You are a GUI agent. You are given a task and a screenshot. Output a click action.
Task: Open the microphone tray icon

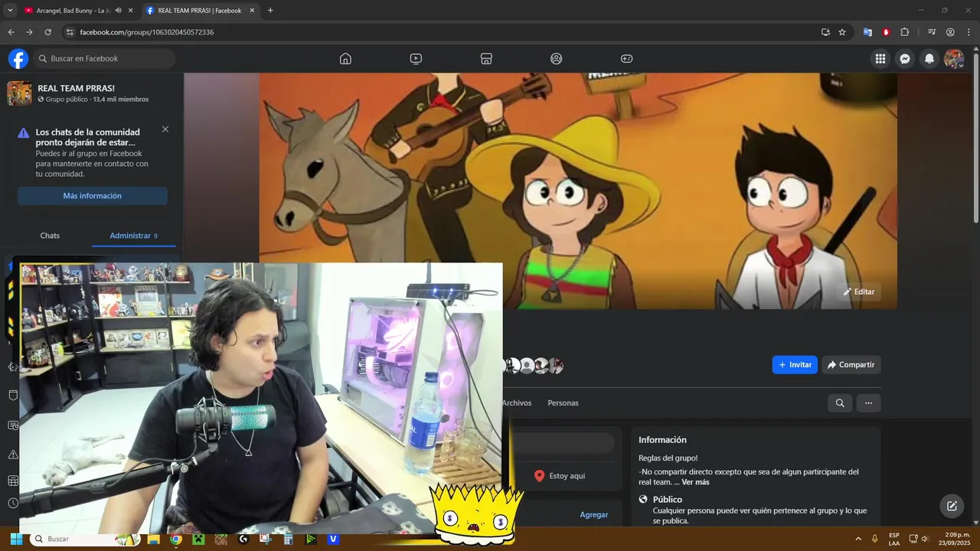click(874, 539)
